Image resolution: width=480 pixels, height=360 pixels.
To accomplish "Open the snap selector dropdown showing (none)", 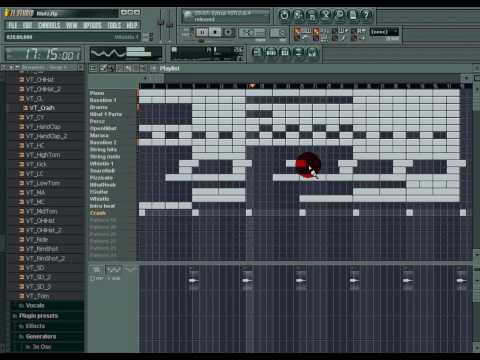I will click(x=384, y=32).
